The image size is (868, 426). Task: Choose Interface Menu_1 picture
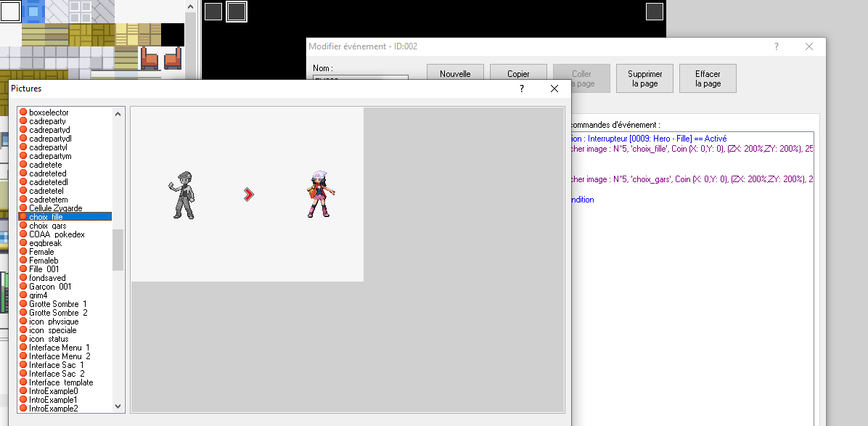60,348
